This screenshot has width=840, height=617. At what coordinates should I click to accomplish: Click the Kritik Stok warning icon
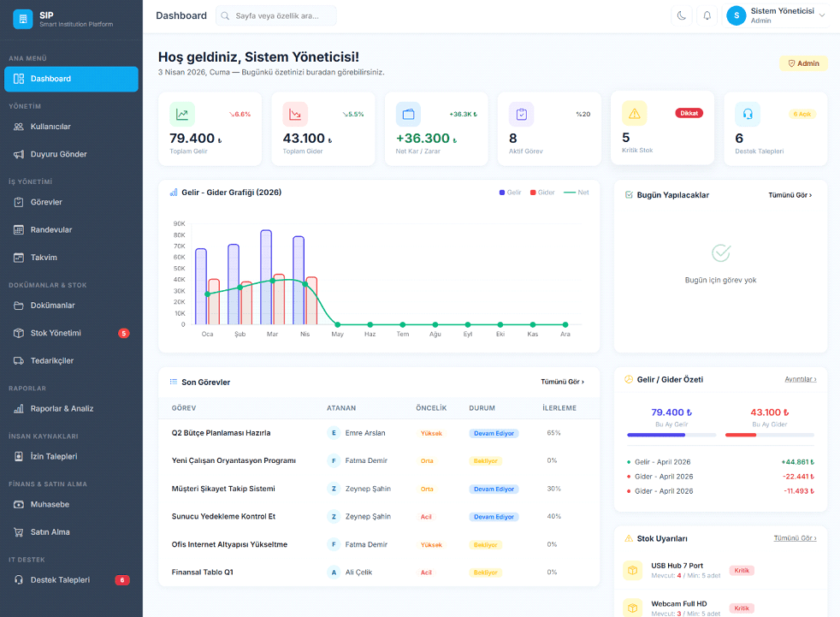click(x=634, y=113)
